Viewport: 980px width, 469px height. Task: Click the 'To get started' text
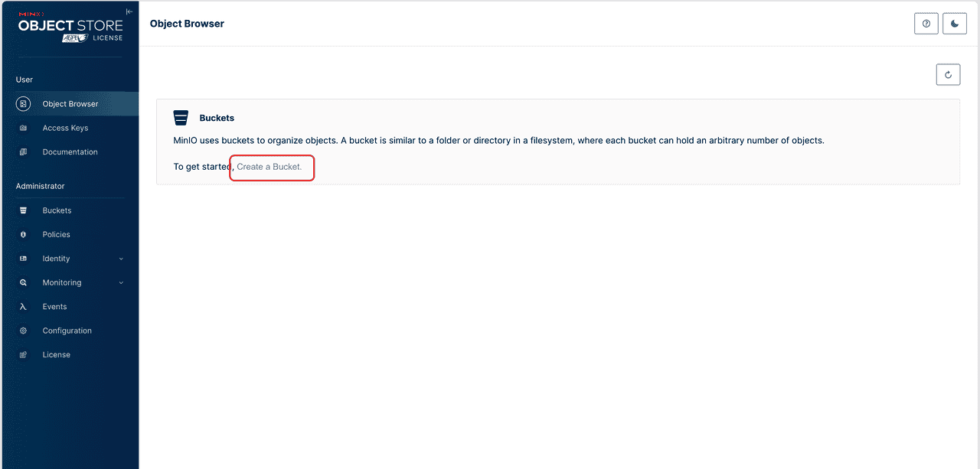[x=204, y=167]
